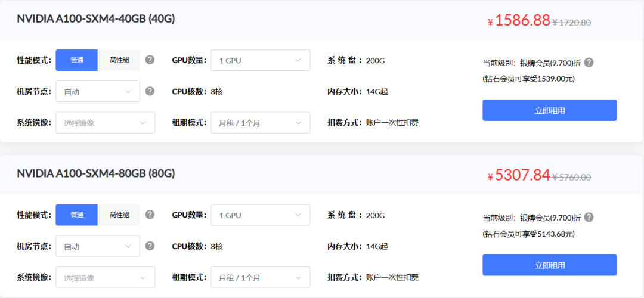Click help icon beside 80GB card's 高性能 toggle

[150, 215]
